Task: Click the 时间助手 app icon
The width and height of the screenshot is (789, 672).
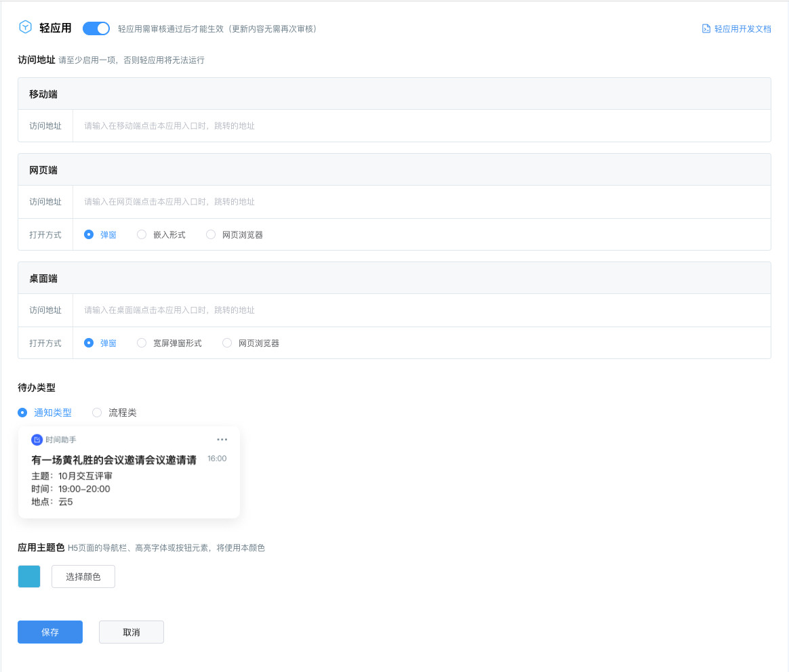Action: [37, 440]
